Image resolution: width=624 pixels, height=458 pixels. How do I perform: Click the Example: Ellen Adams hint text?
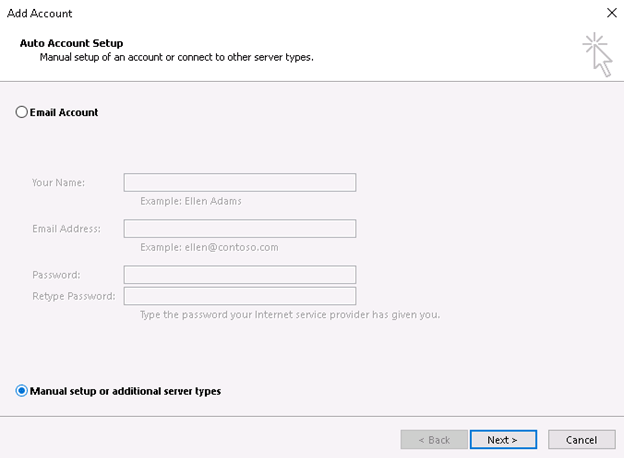[191, 201]
